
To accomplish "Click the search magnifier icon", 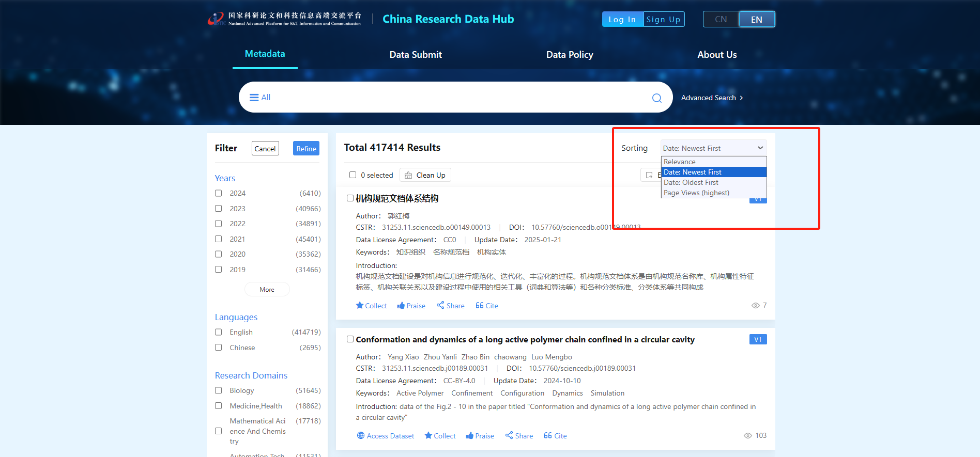I will [x=656, y=98].
